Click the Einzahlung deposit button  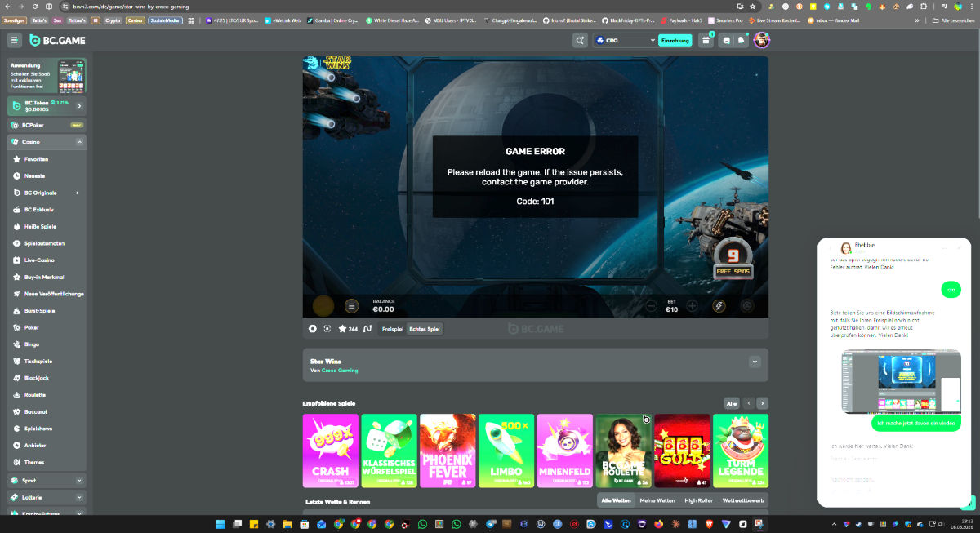click(675, 40)
